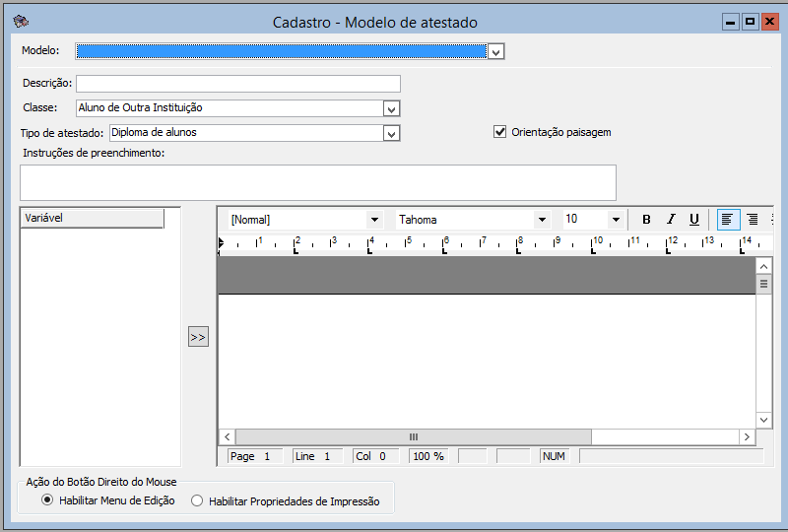
Task: Toggle the Orientação paisagem checkbox
Action: tap(500, 132)
